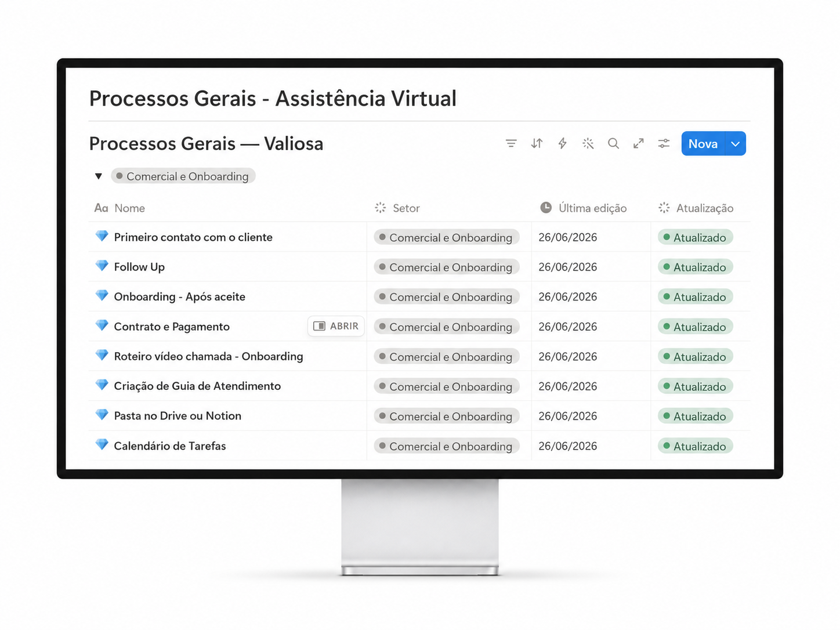
Task: Click the diamond icon of Follow Up row
Action: 102,266
